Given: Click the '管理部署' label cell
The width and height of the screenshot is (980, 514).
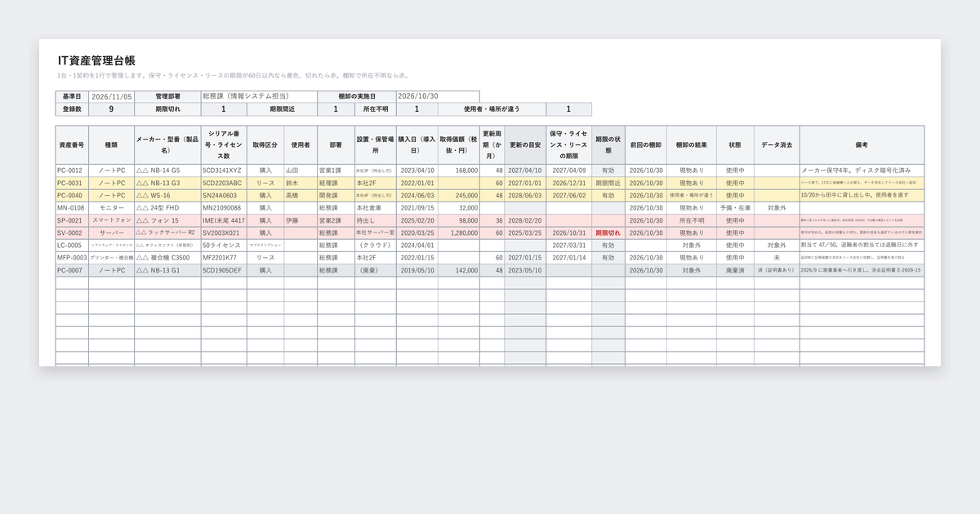Looking at the screenshot, I should point(167,96).
